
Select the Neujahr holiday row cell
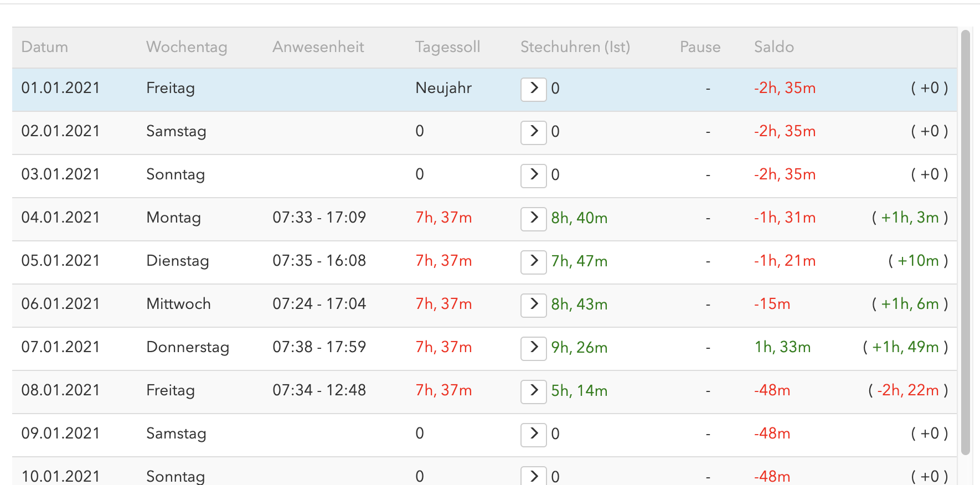(x=443, y=88)
